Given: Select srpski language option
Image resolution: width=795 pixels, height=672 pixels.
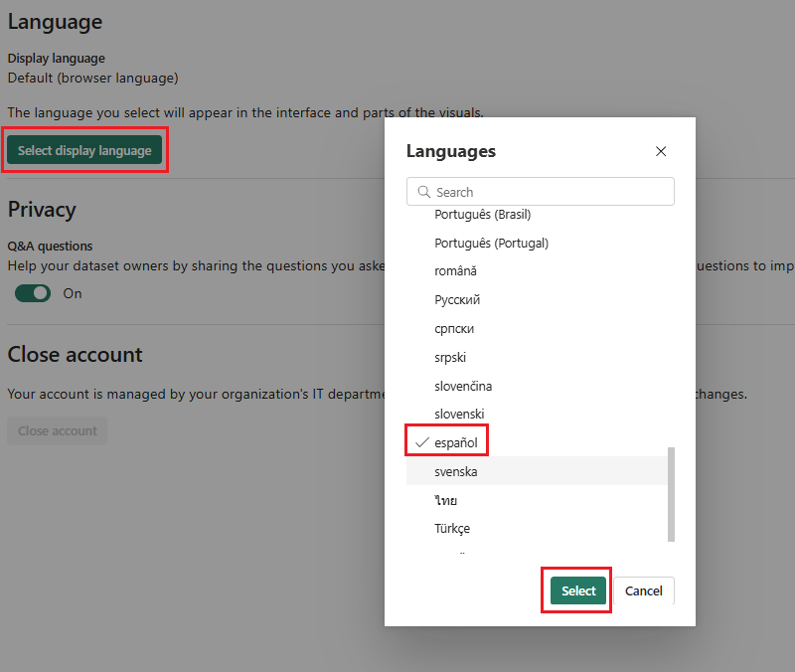Looking at the screenshot, I should click(450, 357).
